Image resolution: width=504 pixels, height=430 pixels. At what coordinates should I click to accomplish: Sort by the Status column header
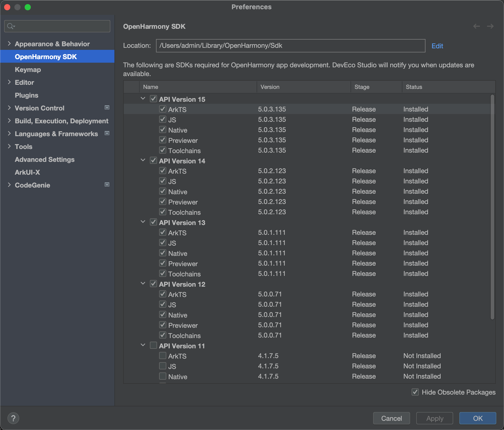click(449, 87)
